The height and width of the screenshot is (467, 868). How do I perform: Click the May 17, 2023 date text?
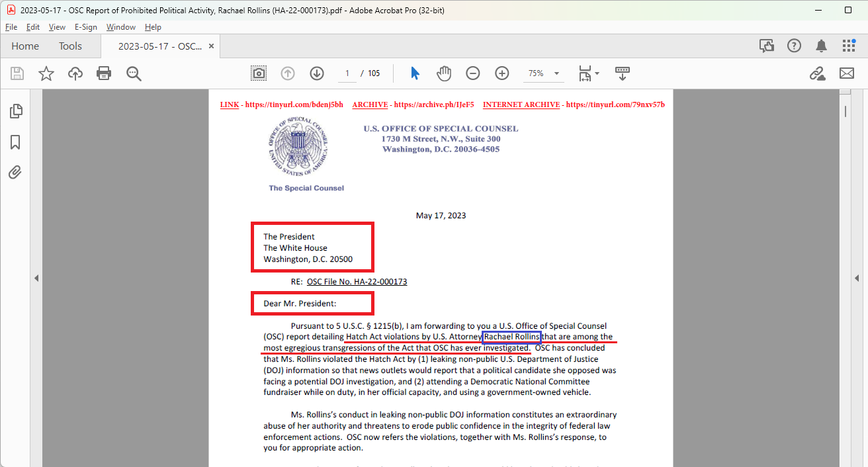click(x=441, y=216)
